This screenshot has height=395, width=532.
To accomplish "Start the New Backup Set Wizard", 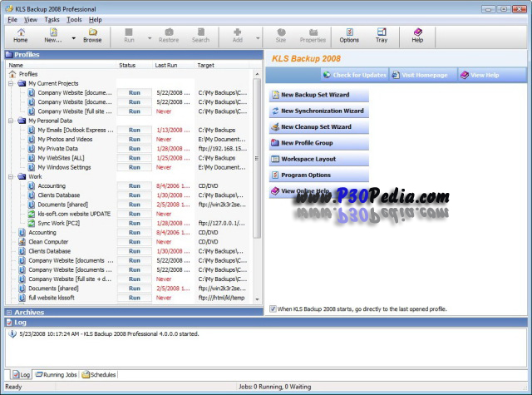I will coord(319,95).
